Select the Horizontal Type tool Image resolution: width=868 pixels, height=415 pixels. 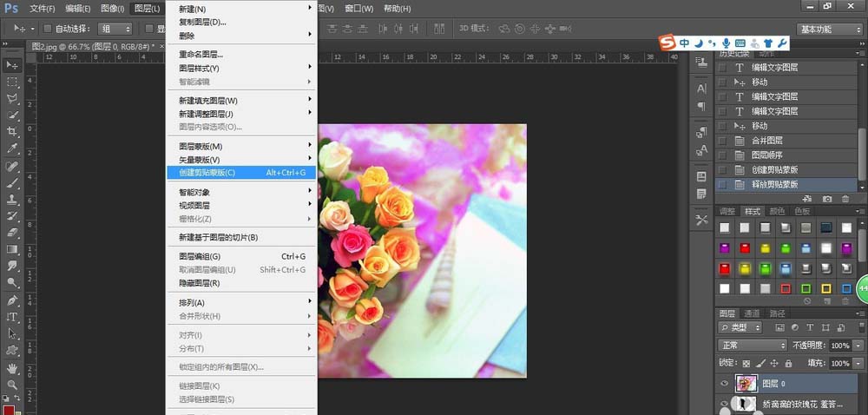[x=12, y=317]
